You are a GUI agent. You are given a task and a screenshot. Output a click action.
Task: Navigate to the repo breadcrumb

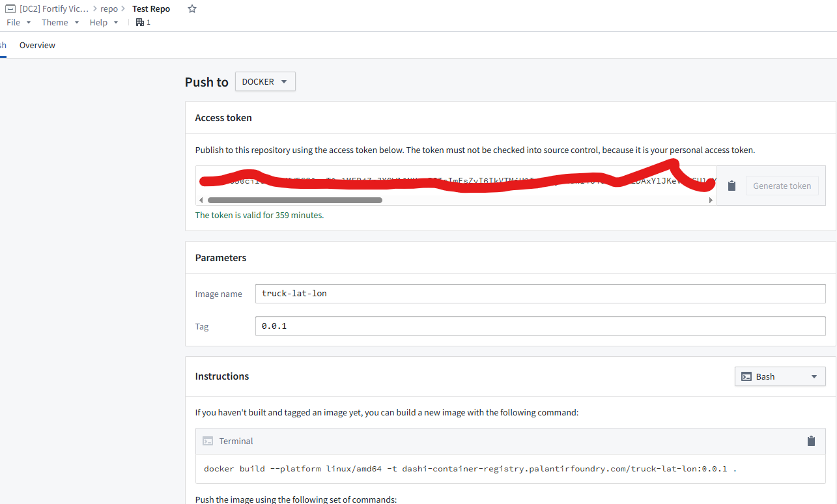(109, 9)
